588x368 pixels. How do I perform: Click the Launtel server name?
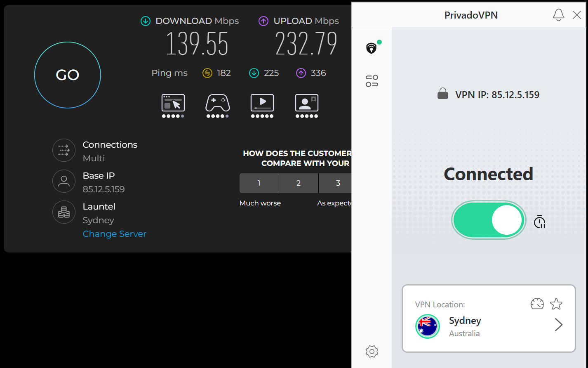coord(99,207)
